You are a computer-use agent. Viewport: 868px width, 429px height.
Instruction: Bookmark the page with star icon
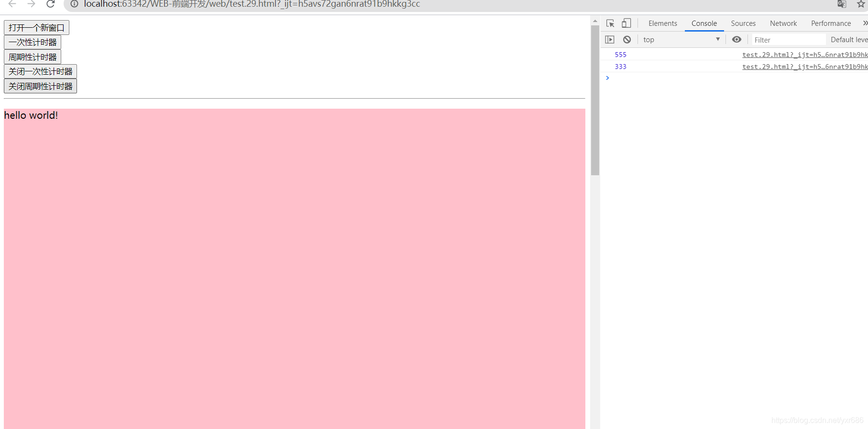(x=861, y=4)
